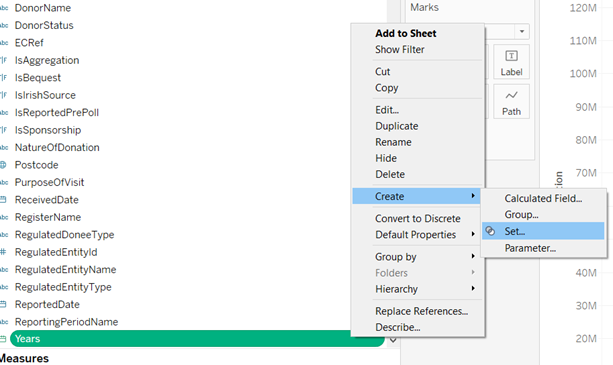Select the PurposeOfVisit field

pyautogui.click(x=49, y=182)
